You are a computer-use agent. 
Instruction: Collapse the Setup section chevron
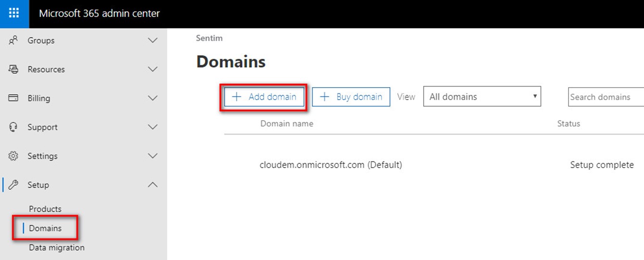click(x=152, y=185)
